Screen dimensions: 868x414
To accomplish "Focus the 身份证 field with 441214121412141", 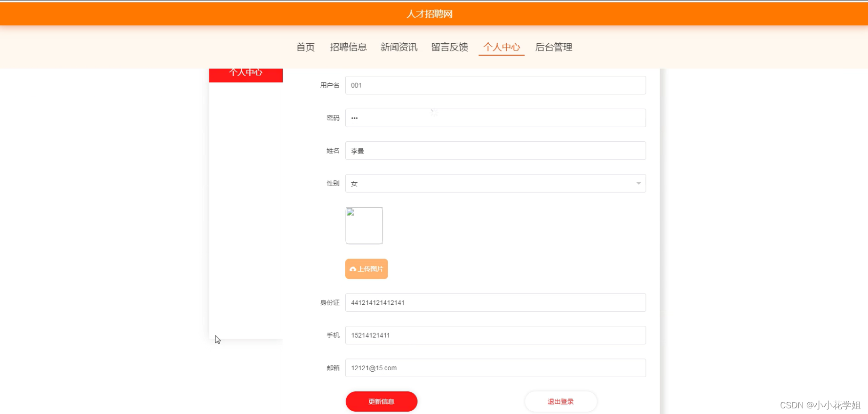I will pyautogui.click(x=495, y=302).
